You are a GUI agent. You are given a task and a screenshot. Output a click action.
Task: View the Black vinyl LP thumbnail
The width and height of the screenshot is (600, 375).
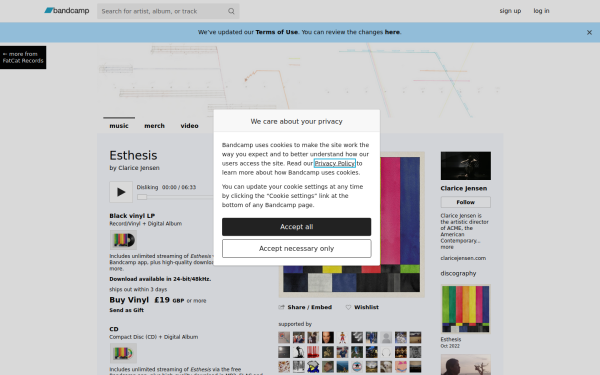point(123,240)
